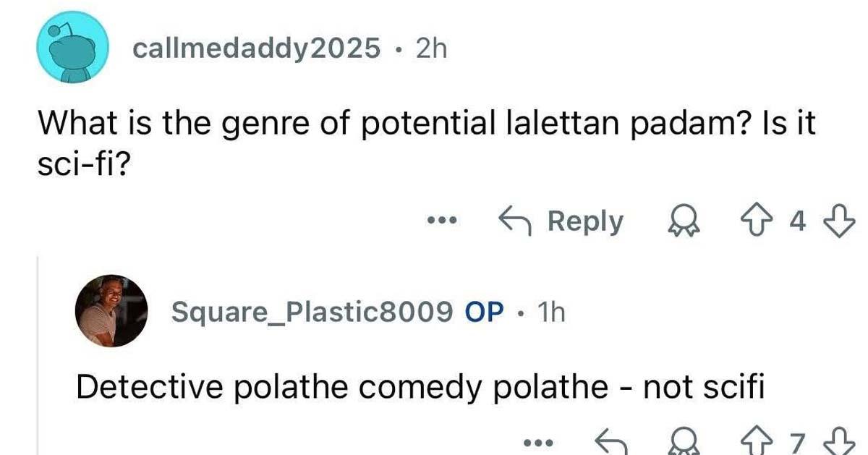868x455 pixels.
Task: Visit Square_Plastic8009's user profile link
Action: 312,312
